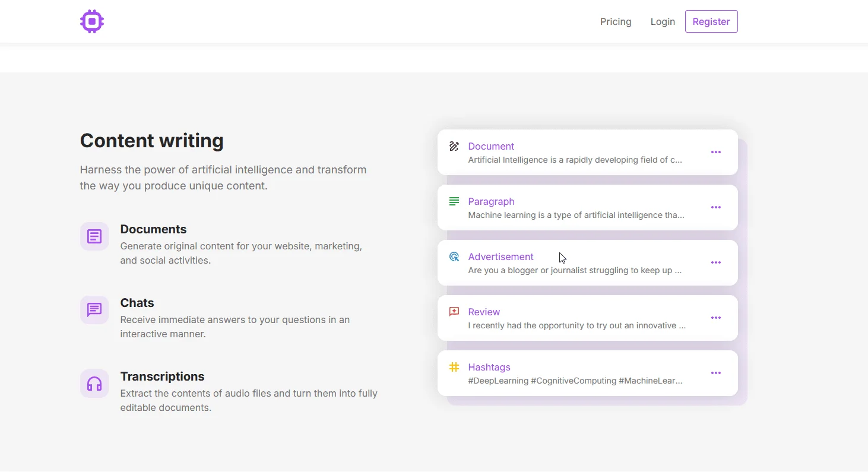
Task: Click the Transcriptions headphones icon
Action: (94, 384)
